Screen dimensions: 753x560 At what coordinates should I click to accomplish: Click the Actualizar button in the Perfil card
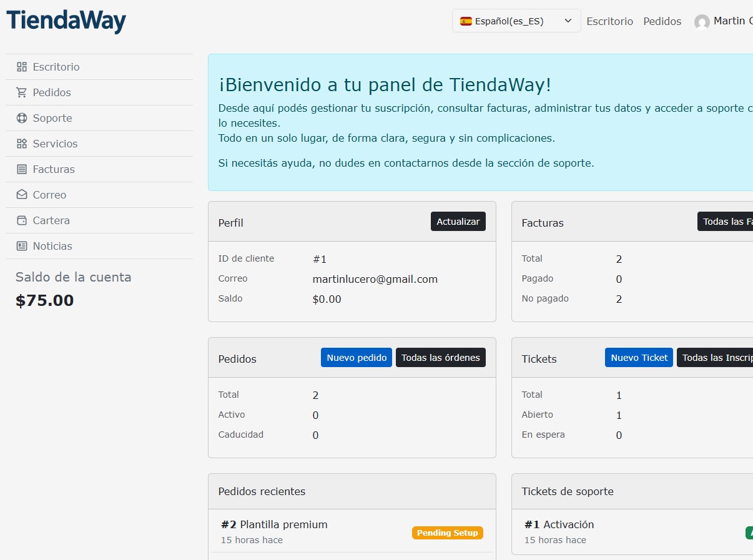458,221
